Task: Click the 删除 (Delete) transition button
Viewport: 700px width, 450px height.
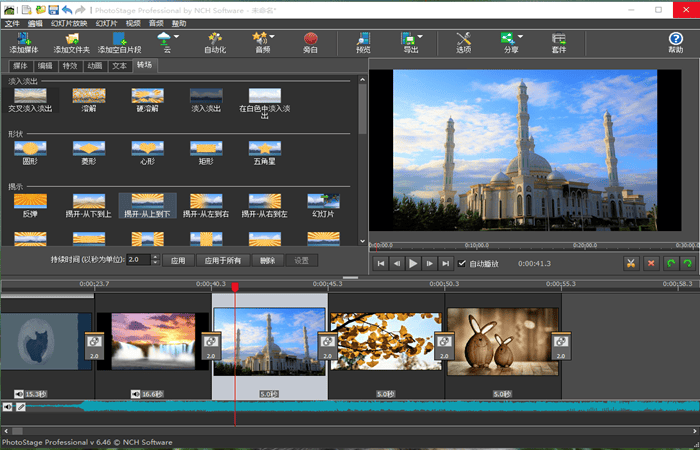Action: click(x=267, y=260)
